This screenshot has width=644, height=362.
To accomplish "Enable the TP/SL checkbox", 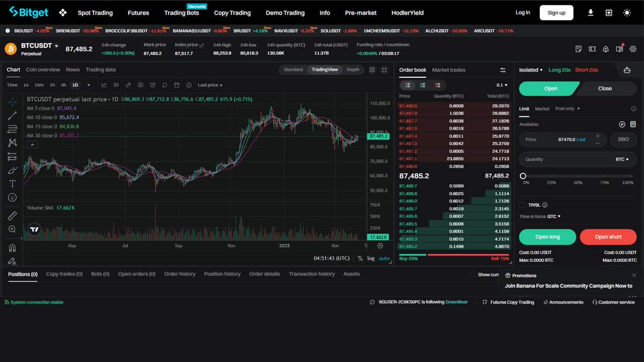I will click(522, 205).
